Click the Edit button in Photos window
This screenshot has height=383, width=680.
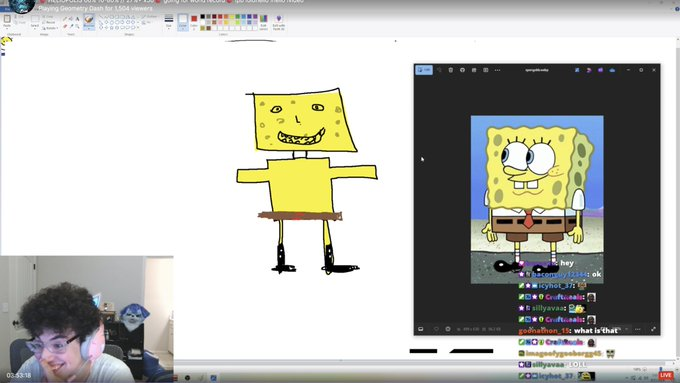point(424,70)
